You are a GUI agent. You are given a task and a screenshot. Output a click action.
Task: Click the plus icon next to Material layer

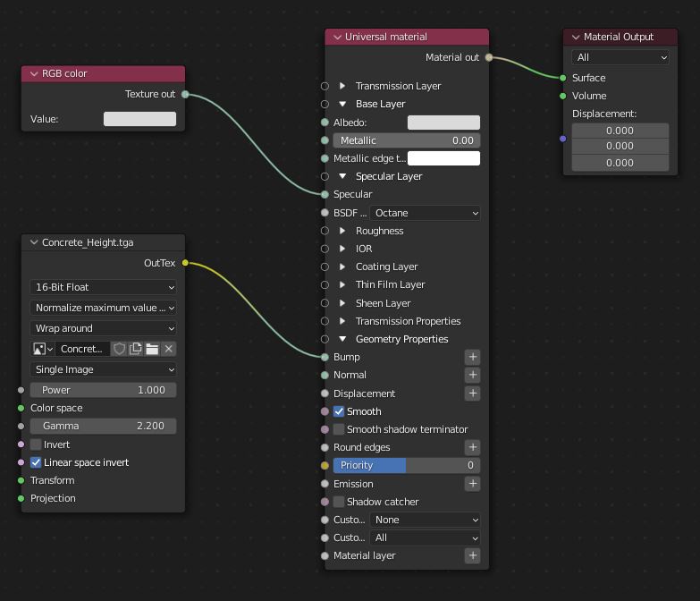click(x=472, y=555)
